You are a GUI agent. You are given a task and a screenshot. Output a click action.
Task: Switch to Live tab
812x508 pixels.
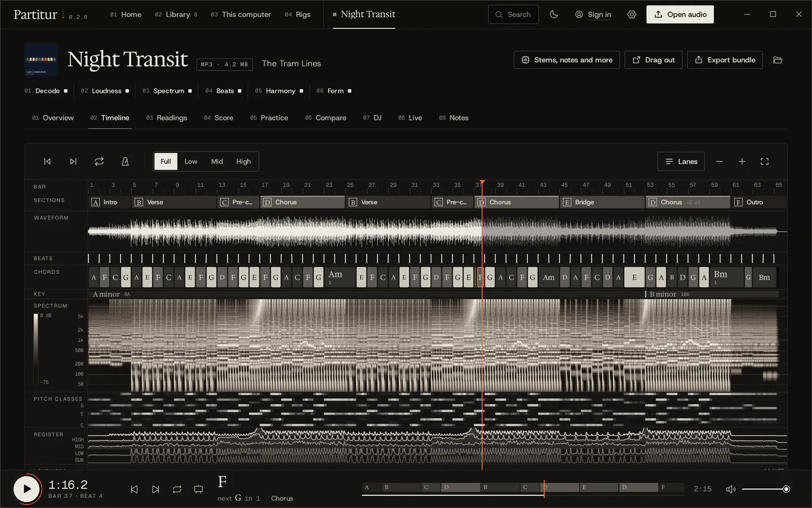tap(410, 118)
